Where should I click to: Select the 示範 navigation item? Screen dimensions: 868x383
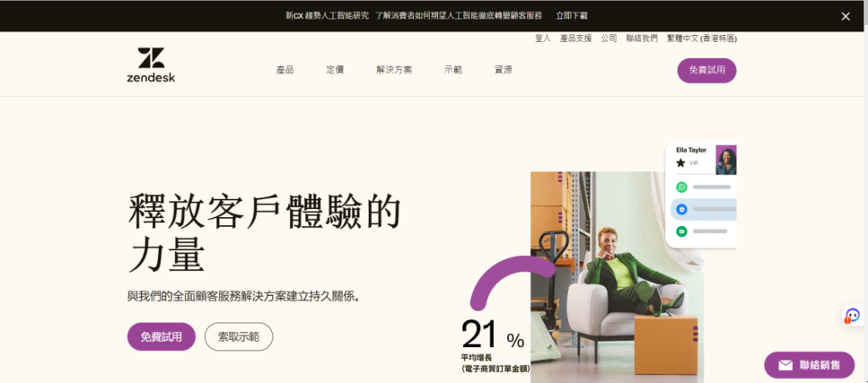[452, 70]
